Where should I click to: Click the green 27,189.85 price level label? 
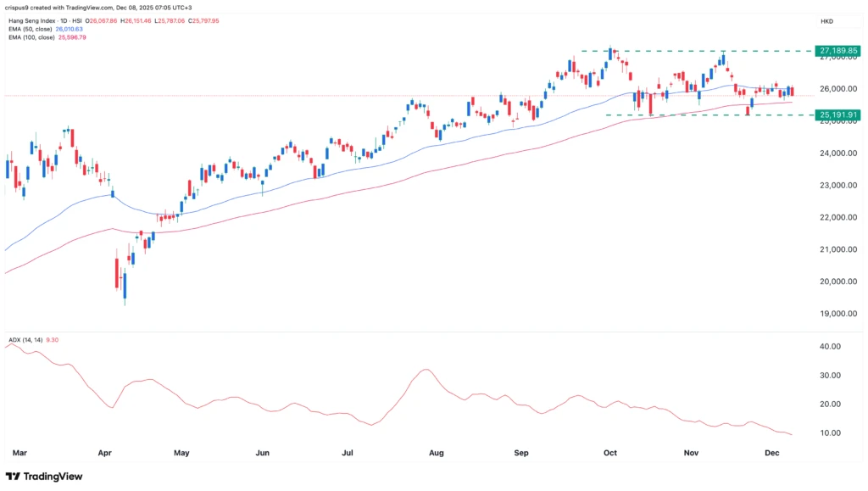[x=837, y=51]
